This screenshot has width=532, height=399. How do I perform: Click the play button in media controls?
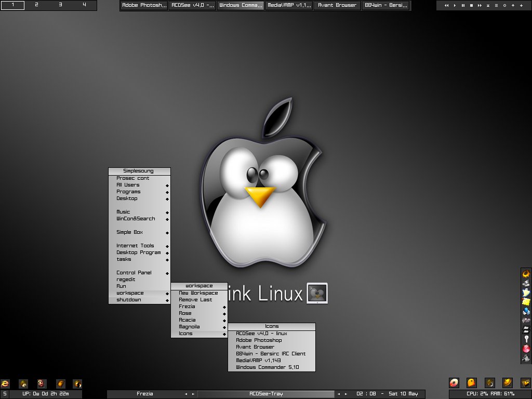[x=455, y=5]
